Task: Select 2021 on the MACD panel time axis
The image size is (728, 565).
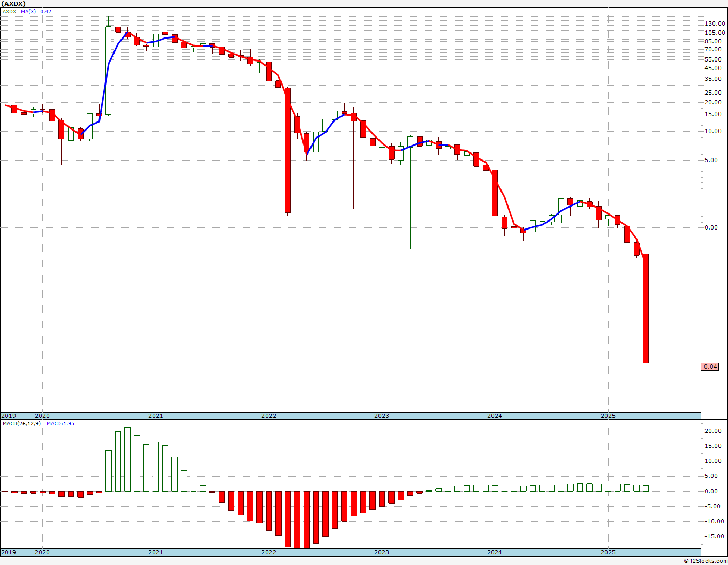Action: [155, 552]
